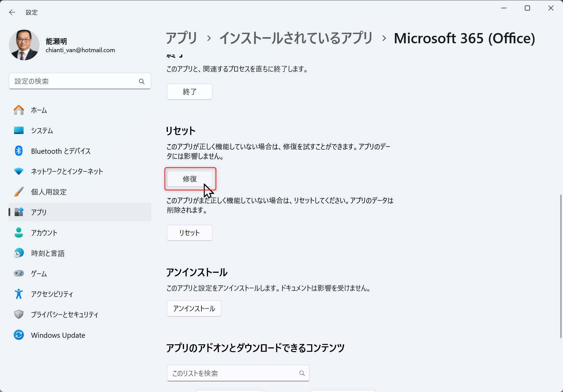Click the 個人用設定 paintbrush icon

pyautogui.click(x=19, y=192)
